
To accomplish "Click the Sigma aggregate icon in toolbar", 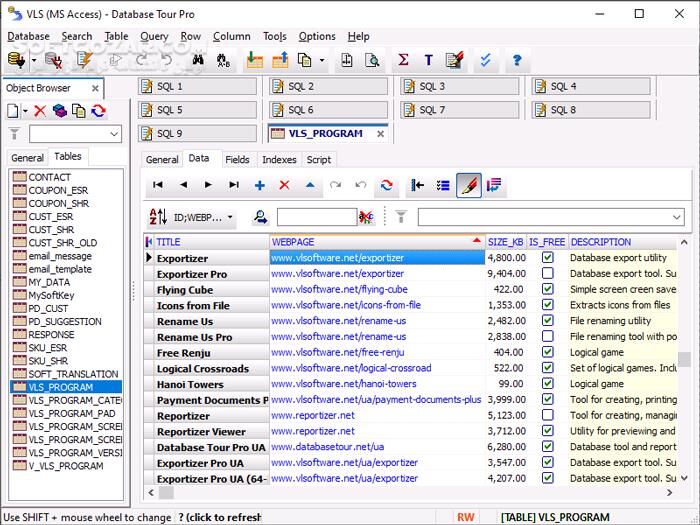I will coord(404,61).
